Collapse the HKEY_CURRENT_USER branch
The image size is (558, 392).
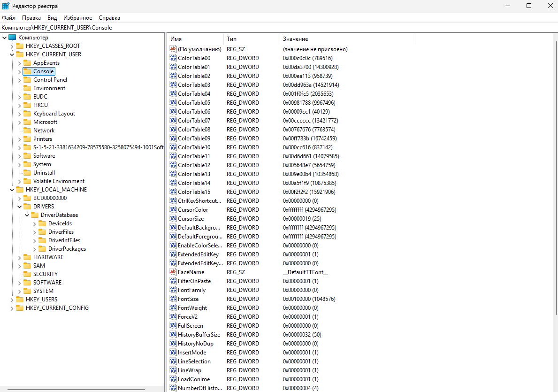coord(12,54)
